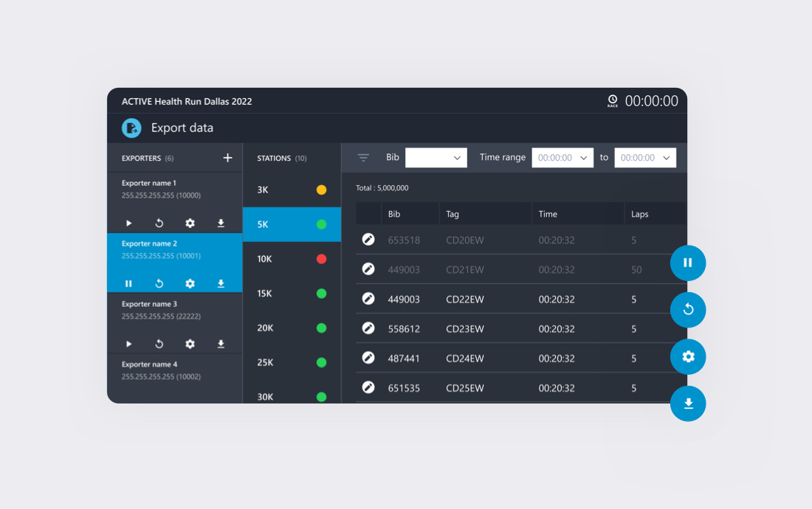
Task: Refresh Exporter name 3 with the restart icon
Action: click(159, 344)
